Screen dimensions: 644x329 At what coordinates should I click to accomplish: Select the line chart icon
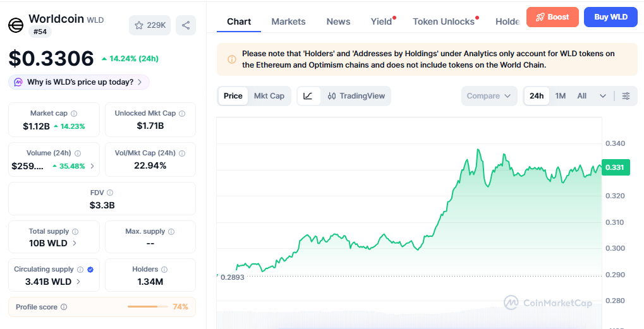(308, 96)
